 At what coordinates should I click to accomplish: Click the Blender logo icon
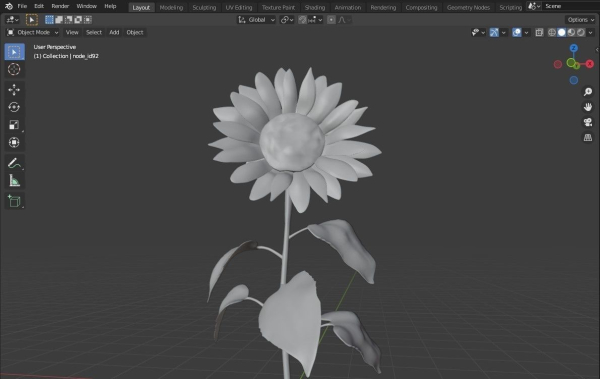[9, 6]
